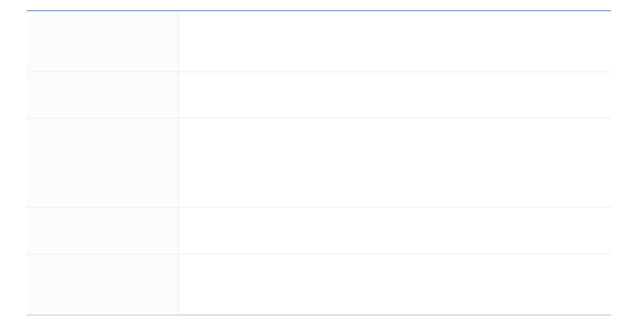Click the blank margin left of the table
Viewport: 644px width, 328px height.
point(13,163)
